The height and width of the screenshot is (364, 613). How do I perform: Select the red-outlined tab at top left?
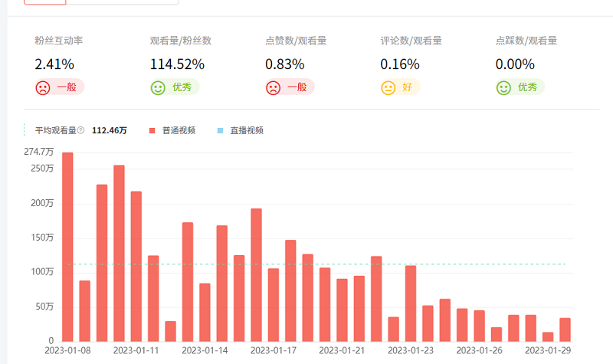(x=44, y=2)
